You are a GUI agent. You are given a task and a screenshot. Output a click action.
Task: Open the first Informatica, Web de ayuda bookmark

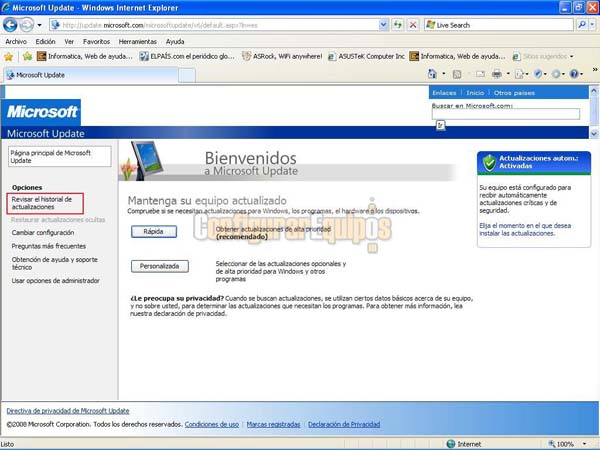[85, 57]
